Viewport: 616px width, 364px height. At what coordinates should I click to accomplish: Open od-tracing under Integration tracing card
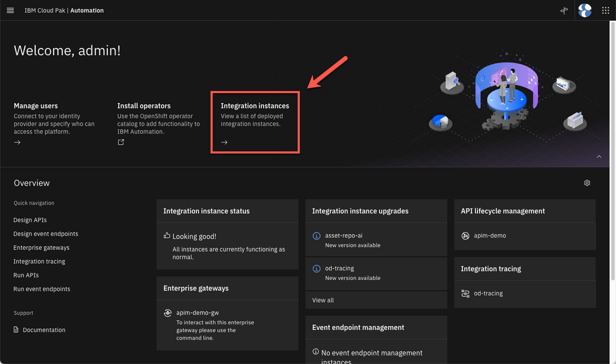(488, 293)
